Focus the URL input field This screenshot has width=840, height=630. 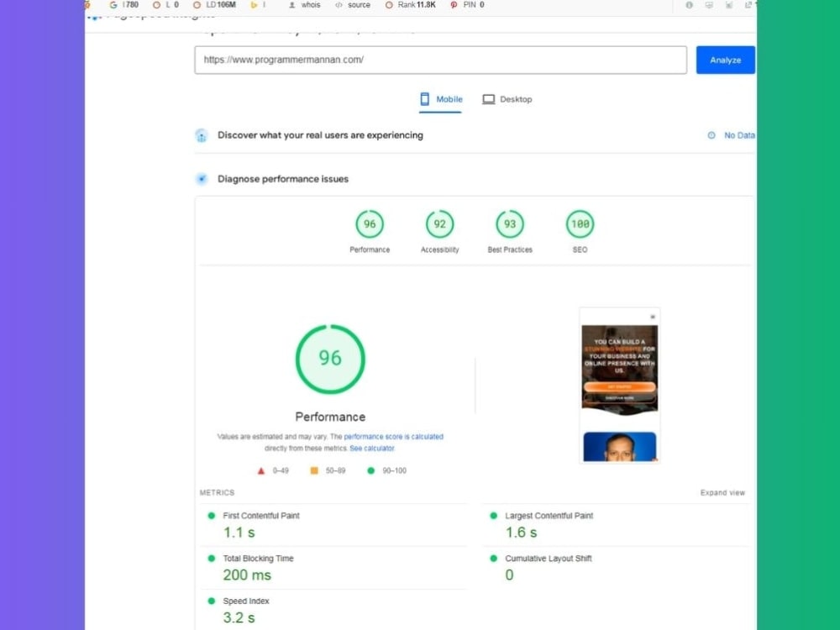pyautogui.click(x=440, y=60)
